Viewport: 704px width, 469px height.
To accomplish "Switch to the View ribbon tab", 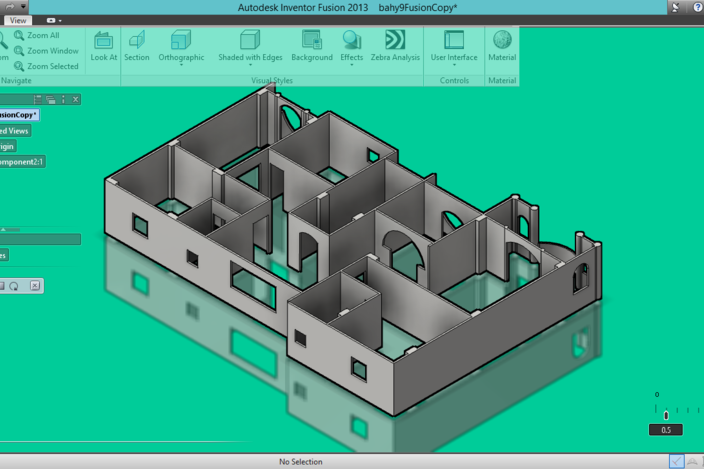I will pos(18,20).
